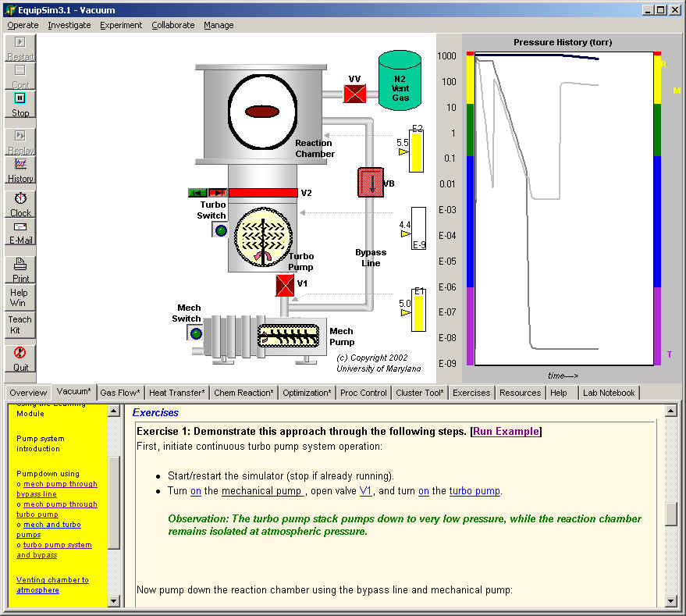Toggle the Mech Switch power

coord(195,333)
